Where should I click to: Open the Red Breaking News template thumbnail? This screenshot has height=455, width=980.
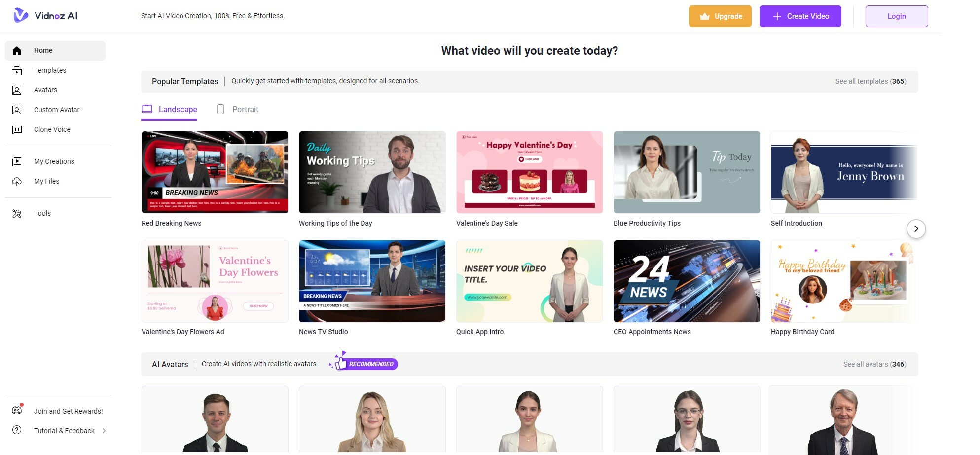(215, 172)
